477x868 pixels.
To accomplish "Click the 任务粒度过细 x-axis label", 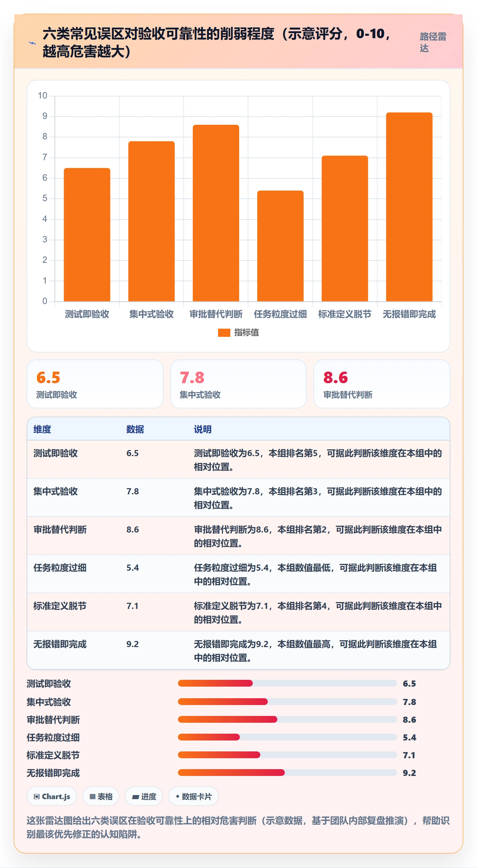I will (280, 314).
